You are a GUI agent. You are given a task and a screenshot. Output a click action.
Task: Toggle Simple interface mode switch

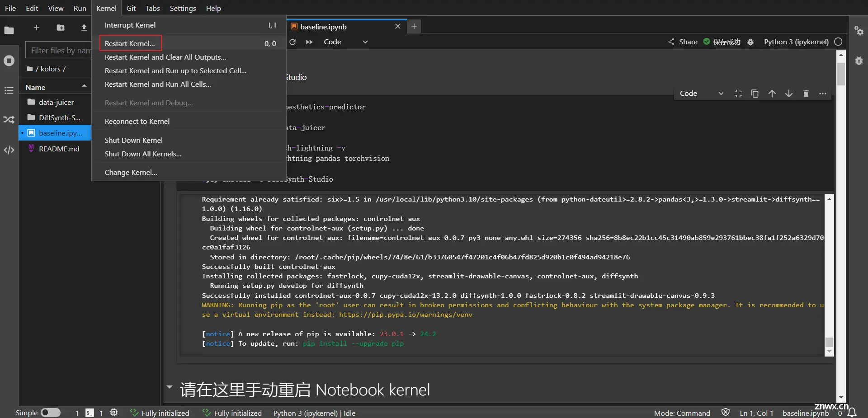pos(51,413)
